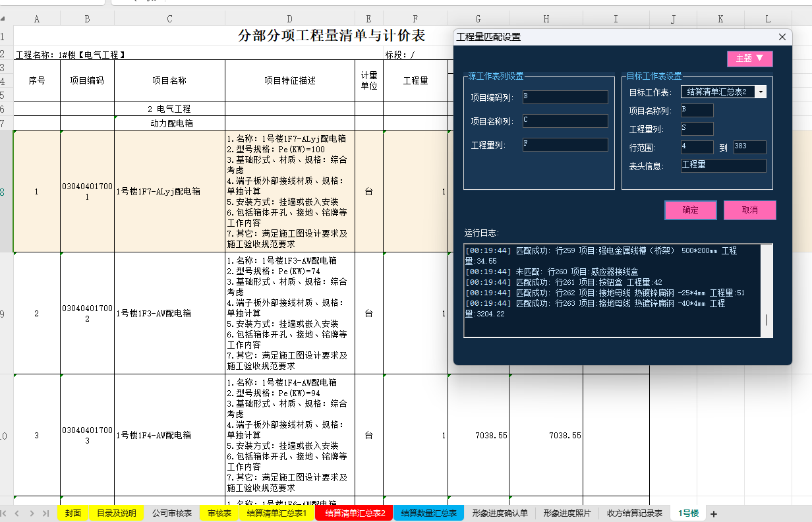Screen dimensions: 812x522
Task: Click the log line 未匹配 行260 感应器接线盒
Action: [x=551, y=272]
